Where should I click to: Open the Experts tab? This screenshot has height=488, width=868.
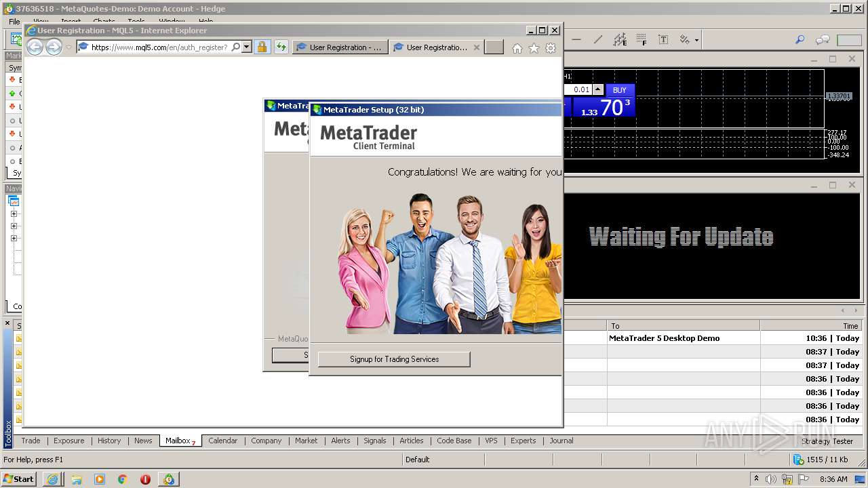click(x=524, y=441)
